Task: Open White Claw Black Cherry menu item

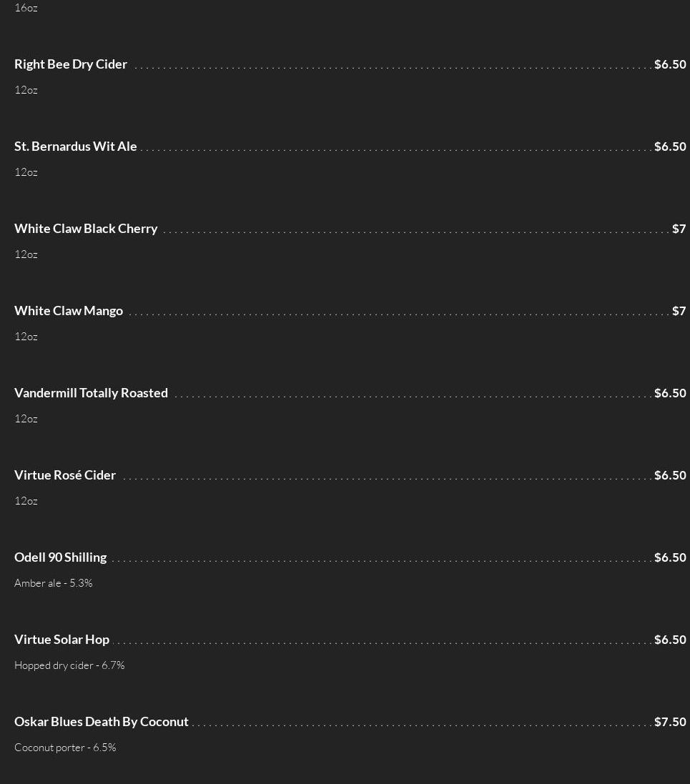Action: click(x=86, y=229)
